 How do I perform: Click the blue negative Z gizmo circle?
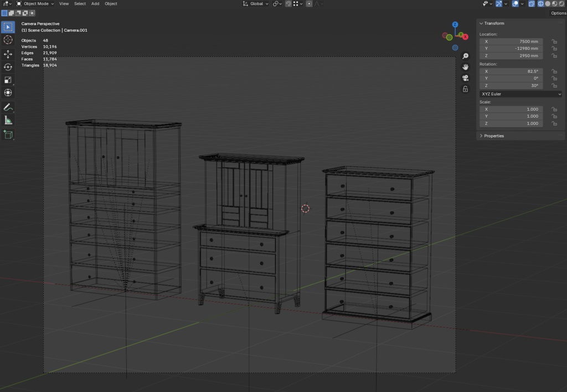(x=455, y=48)
